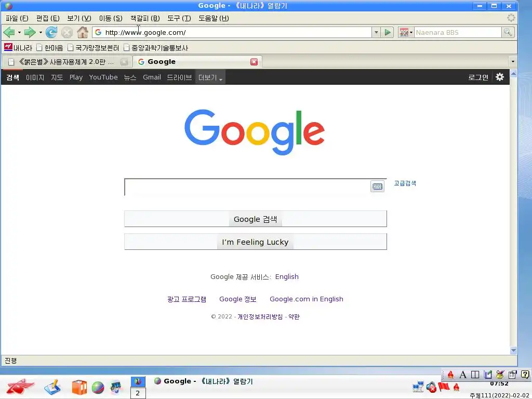Open Gmail from the Google top bar
This screenshot has width=532, height=399.
point(152,77)
